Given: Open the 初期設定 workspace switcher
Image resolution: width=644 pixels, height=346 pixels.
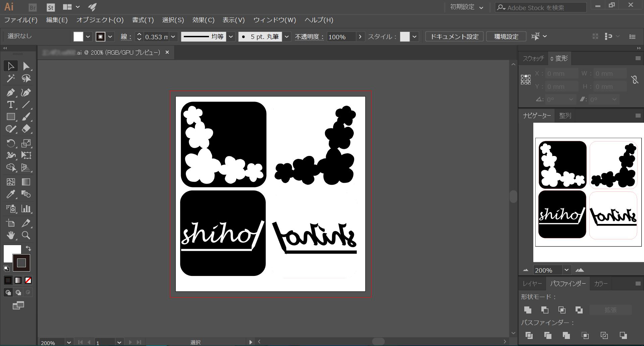Looking at the screenshot, I should [x=467, y=7].
